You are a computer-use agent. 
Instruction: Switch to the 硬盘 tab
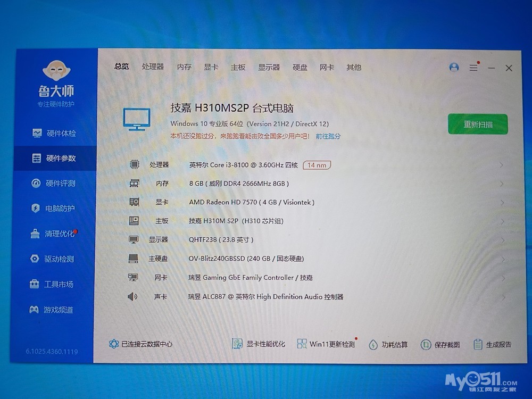[x=300, y=68]
